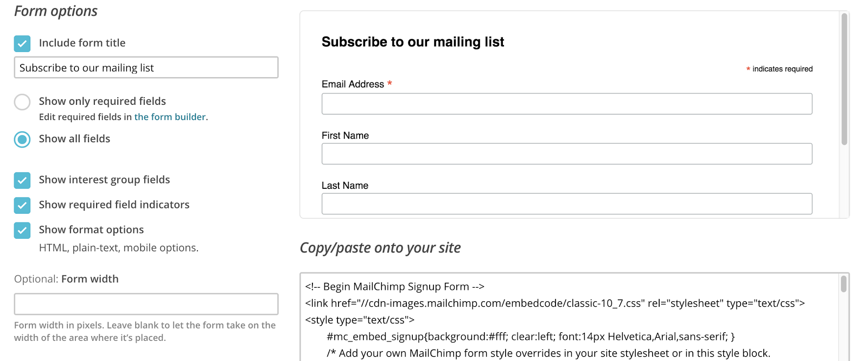
Task: Click the Email Address label in preview
Action: point(353,84)
